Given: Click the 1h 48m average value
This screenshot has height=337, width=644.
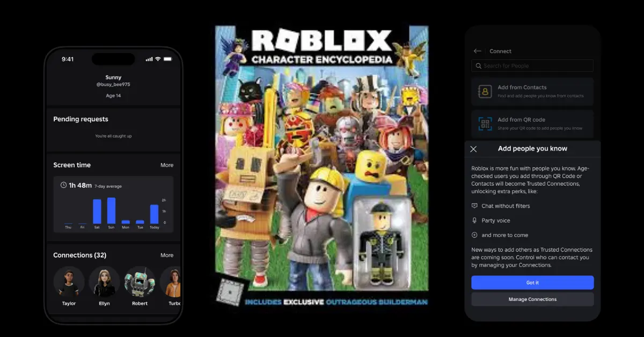Looking at the screenshot, I should [x=80, y=185].
